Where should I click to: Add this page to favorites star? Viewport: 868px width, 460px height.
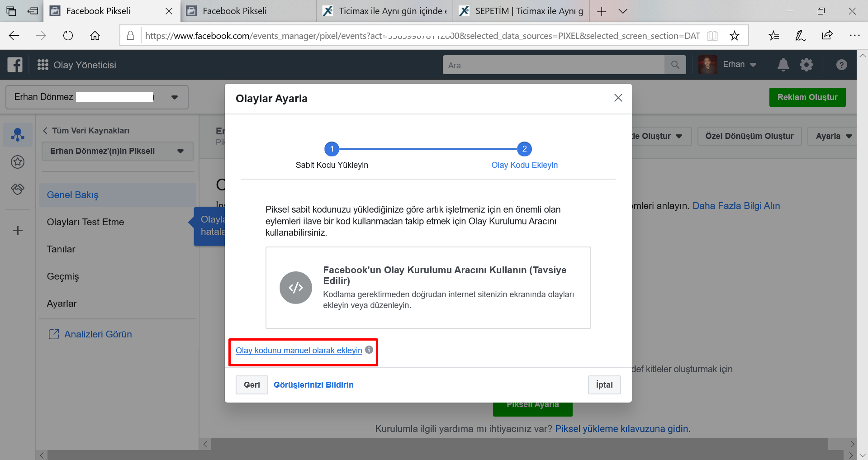(x=735, y=36)
